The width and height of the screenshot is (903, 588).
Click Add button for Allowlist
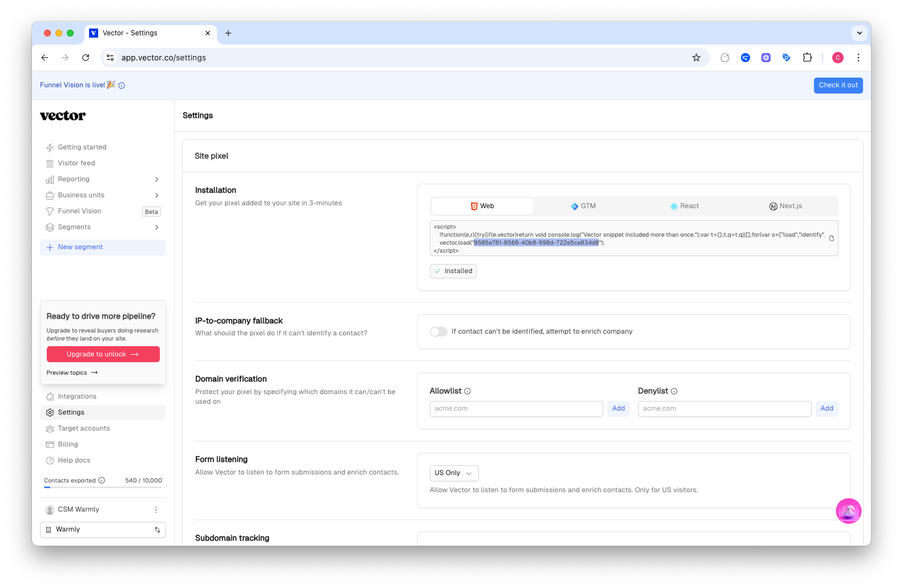coord(618,409)
